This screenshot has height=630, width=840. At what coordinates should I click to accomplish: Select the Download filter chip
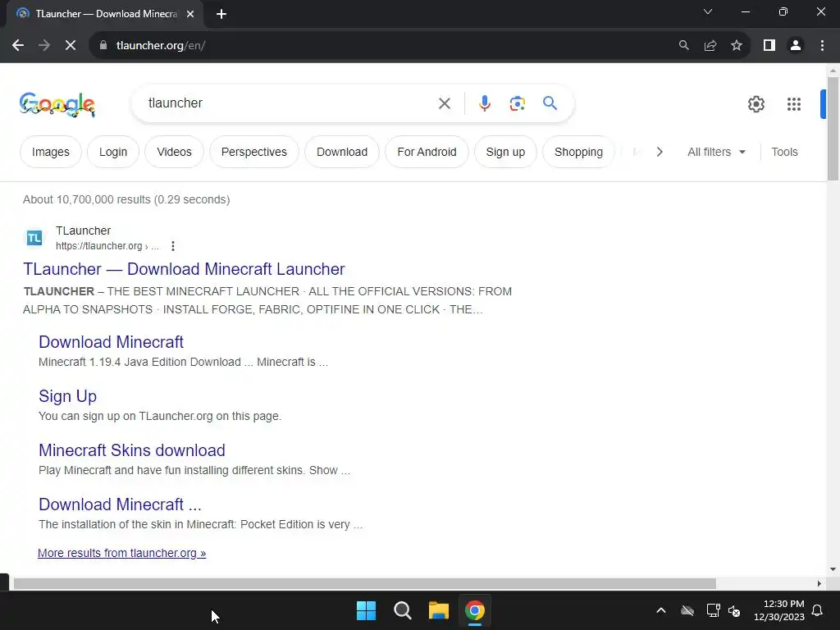(342, 152)
